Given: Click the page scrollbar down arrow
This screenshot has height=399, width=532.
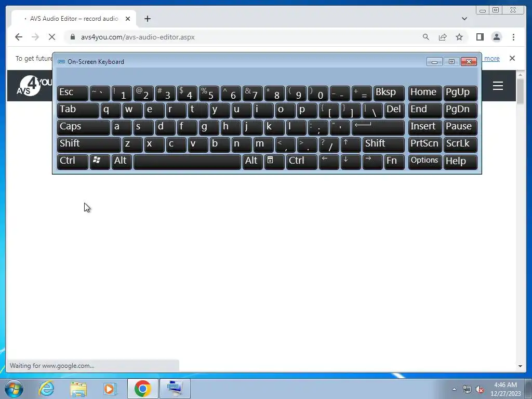Looking at the screenshot, I should pyautogui.click(x=520, y=366).
